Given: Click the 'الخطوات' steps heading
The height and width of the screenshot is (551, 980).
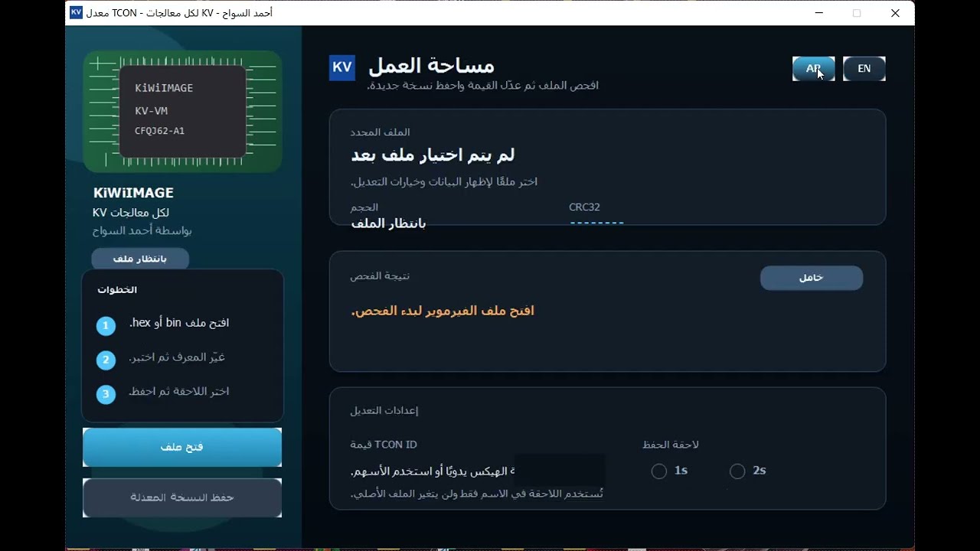Looking at the screenshot, I should [117, 290].
